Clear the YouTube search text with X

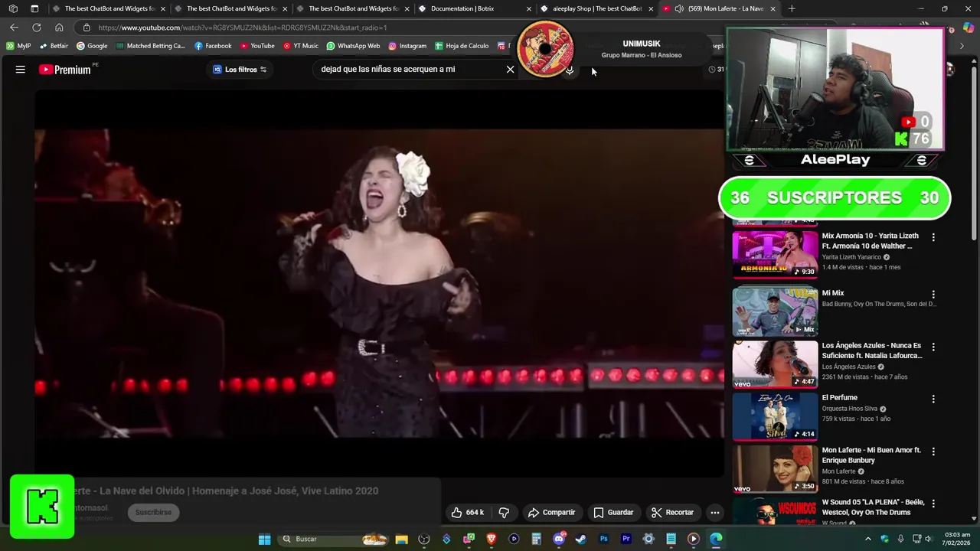coord(510,70)
